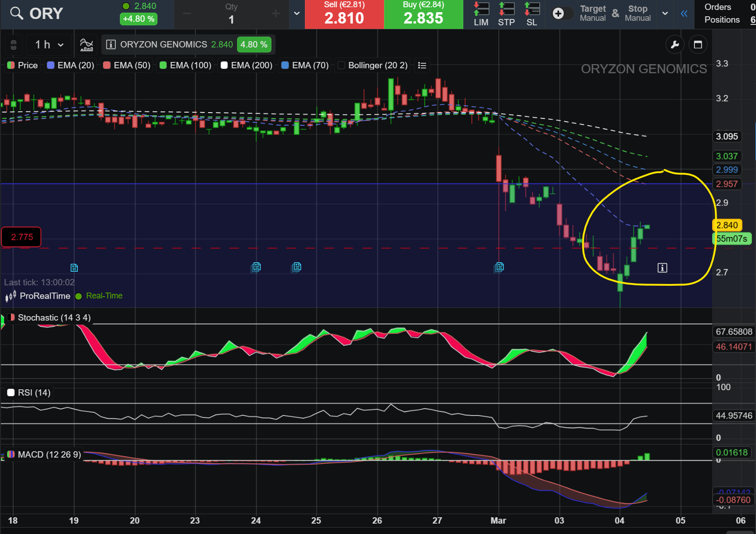Click the Mar date on time axis
The height and width of the screenshot is (534, 756).
pos(498,520)
